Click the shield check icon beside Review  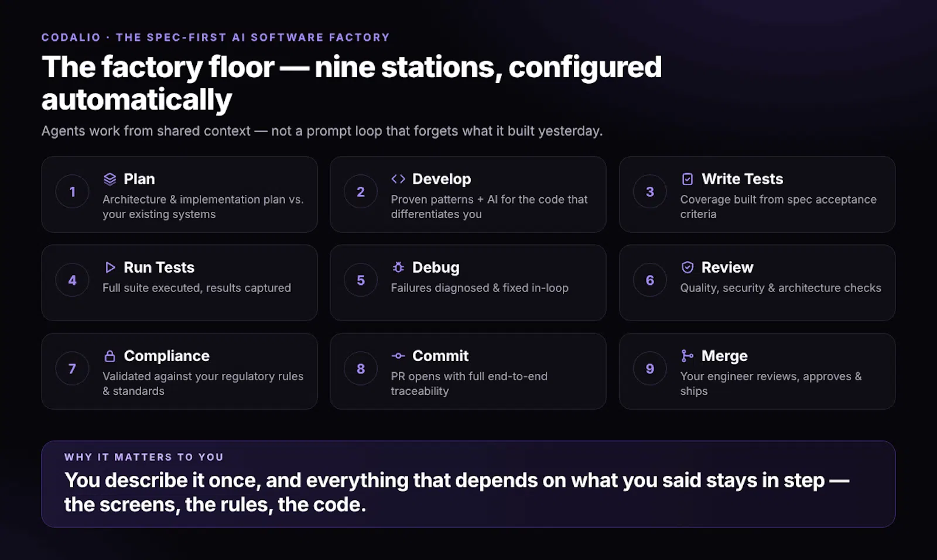pos(688,267)
